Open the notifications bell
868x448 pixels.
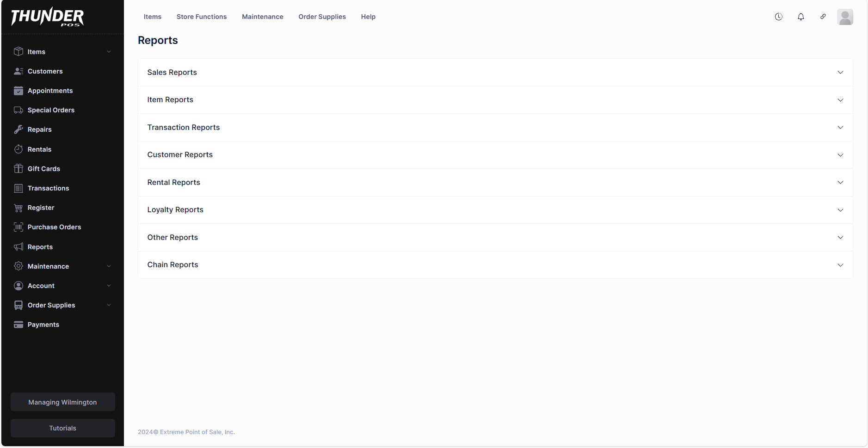pyautogui.click(x=801, y=17)
